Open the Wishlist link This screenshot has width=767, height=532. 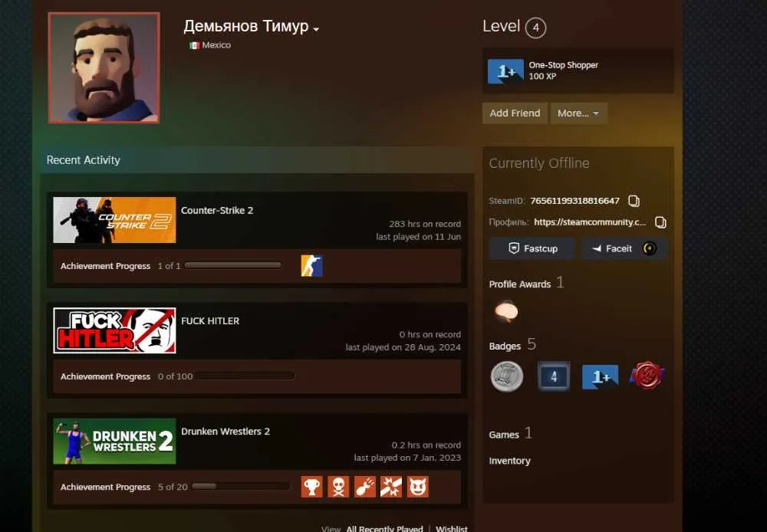452,529
